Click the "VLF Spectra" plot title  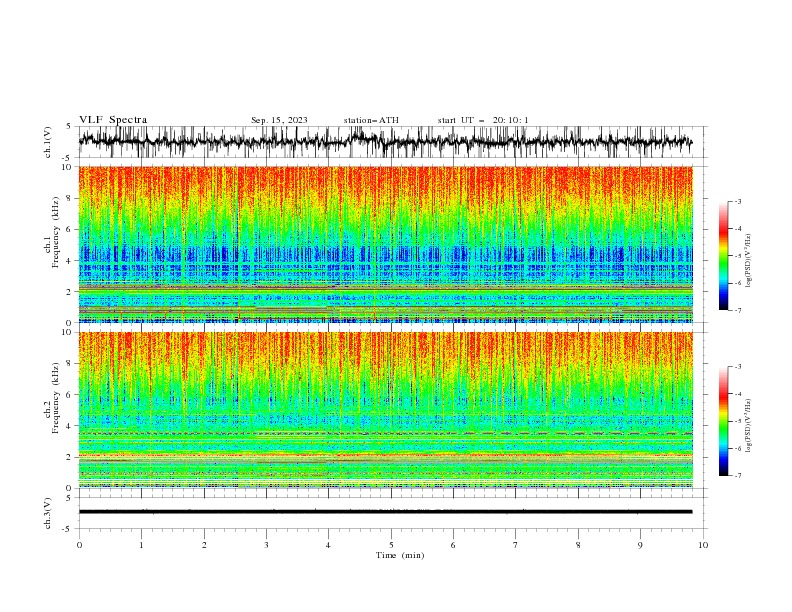(113, 120)
